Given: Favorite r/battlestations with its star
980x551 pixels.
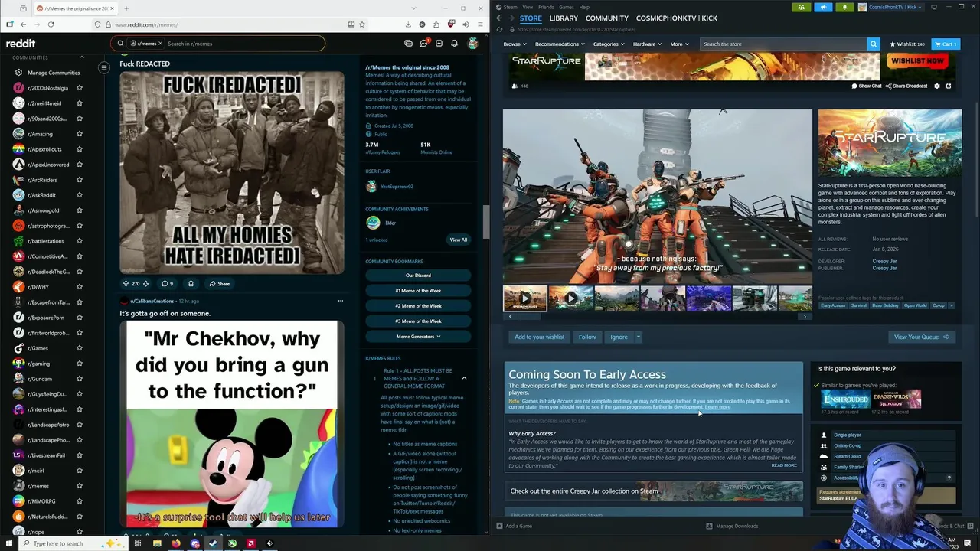Looking at the screenshot, I should [79, 241].
